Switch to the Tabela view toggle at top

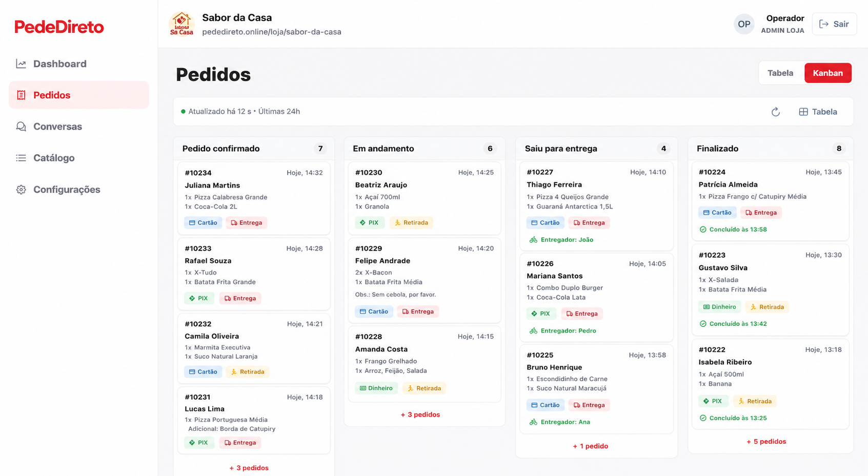click(x=780, y=73)
